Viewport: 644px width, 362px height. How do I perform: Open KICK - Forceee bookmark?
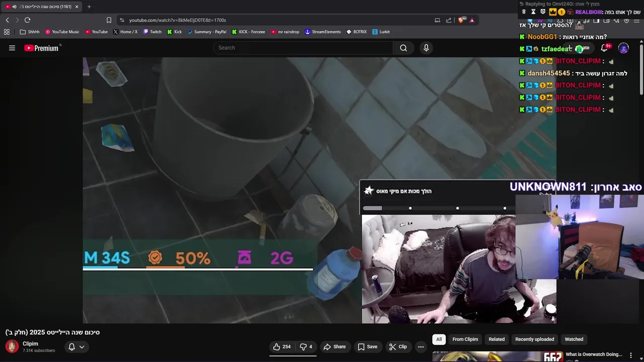248,32
